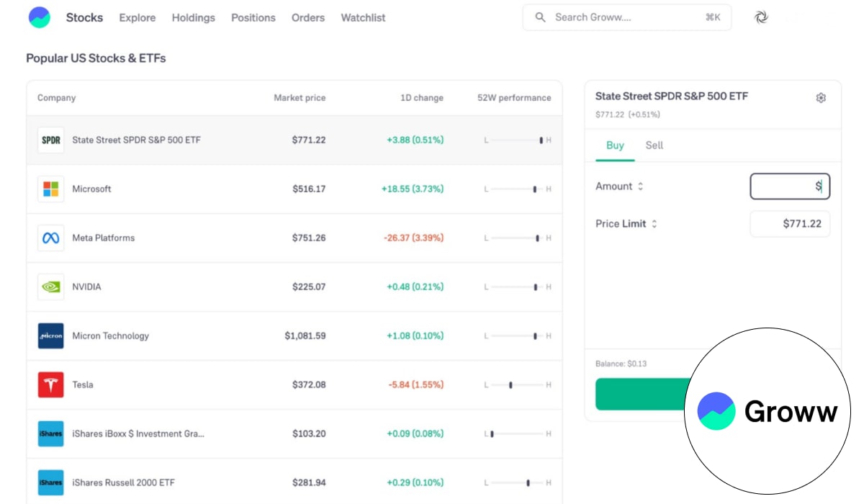The height and width of the screenshot is (504, 864).
Task: Open the Tesla stock row
Action: (x=294, y=384)
